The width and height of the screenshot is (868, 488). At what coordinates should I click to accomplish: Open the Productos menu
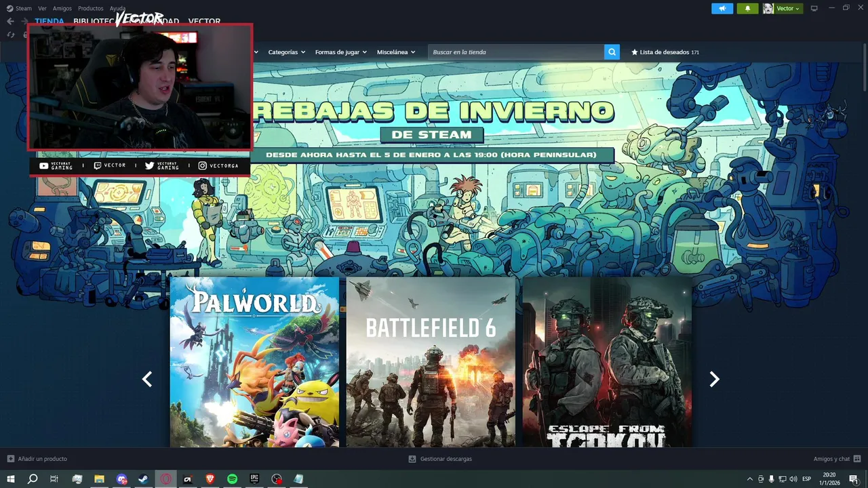90,8
